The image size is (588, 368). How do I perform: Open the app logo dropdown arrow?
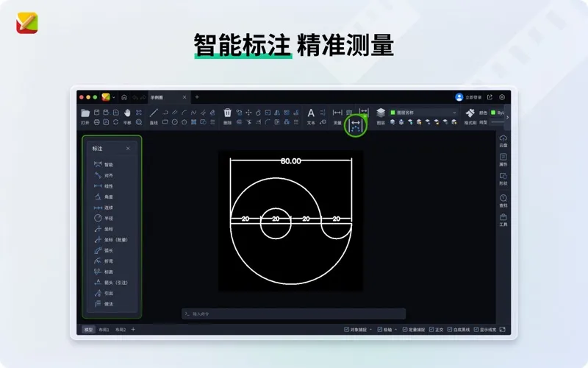pos(114,98)
